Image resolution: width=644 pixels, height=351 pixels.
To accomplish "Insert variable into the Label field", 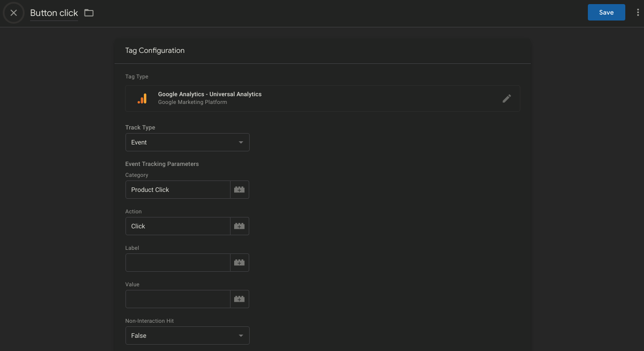I will [240, 263].
